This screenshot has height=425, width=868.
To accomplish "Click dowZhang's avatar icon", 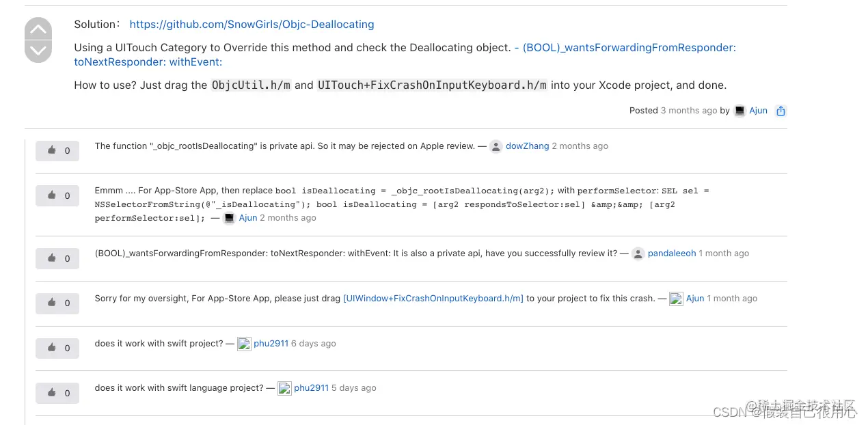I will pyautogui.click(x=496, y=146).
